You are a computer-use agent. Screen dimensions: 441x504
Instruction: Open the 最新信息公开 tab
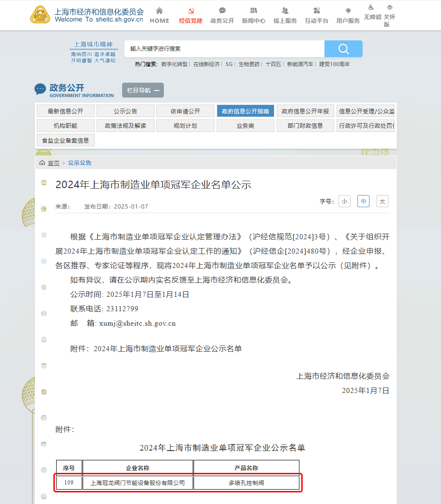65,111
